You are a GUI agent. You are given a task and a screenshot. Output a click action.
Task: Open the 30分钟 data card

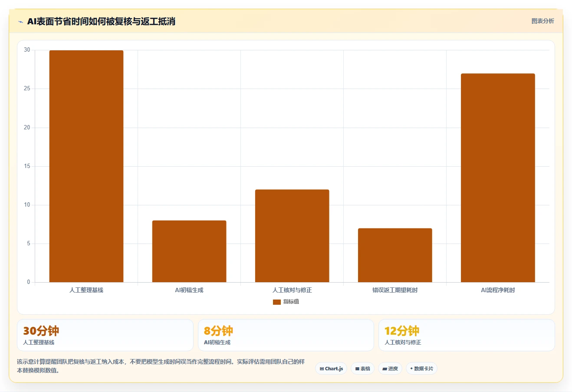(x=105, y=335)
